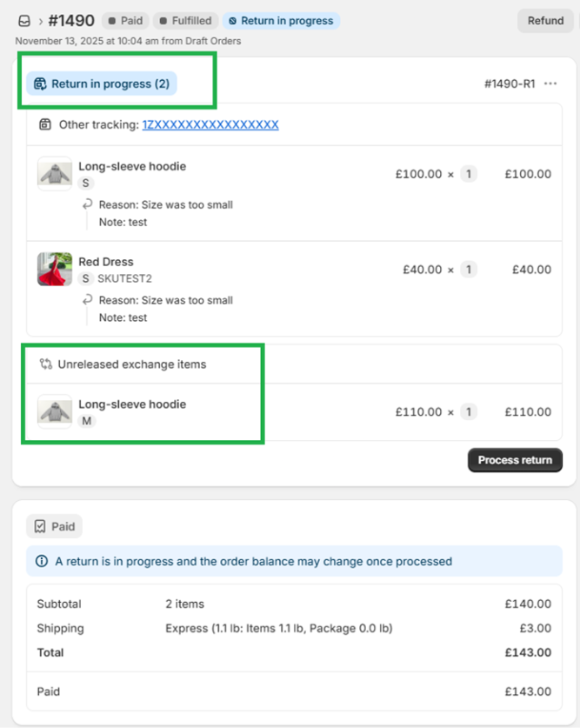Click the Return in progress (2) badge
This screenshot has height=728, width=580.
[x=101, y=83]
